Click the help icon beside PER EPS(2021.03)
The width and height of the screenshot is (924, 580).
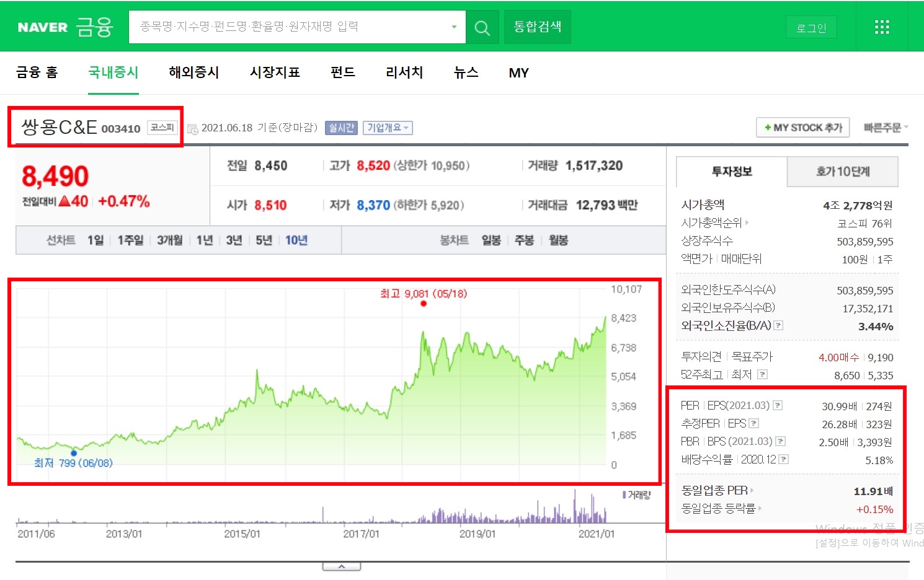pos(778,405)
